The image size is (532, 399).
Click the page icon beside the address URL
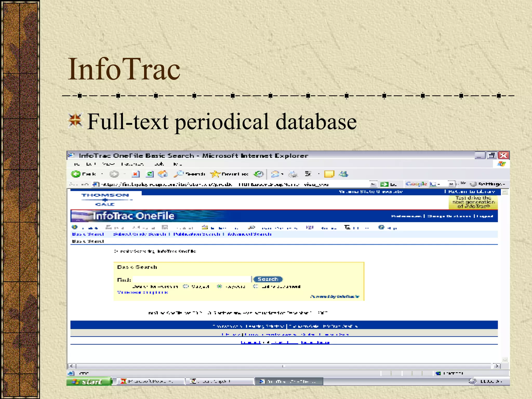click(96, 184)
